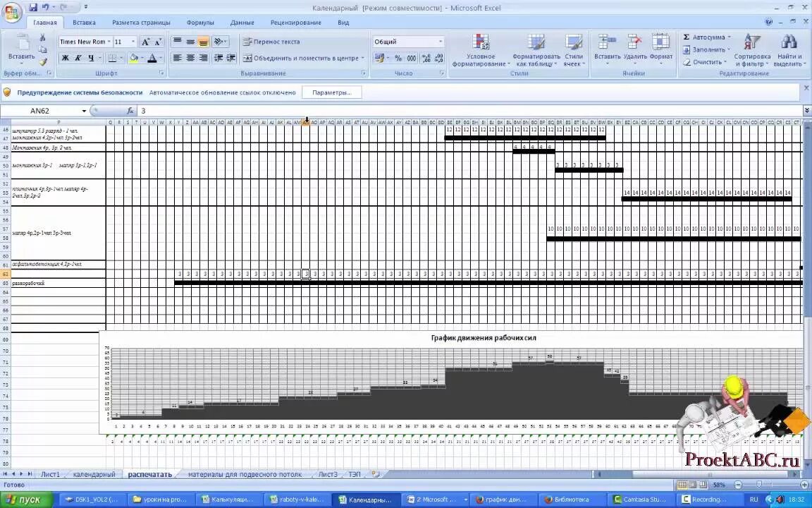Open Условное форматирование menu
Image resolution: width=812 pixels, height=508 pixels.
coord(481,50)
